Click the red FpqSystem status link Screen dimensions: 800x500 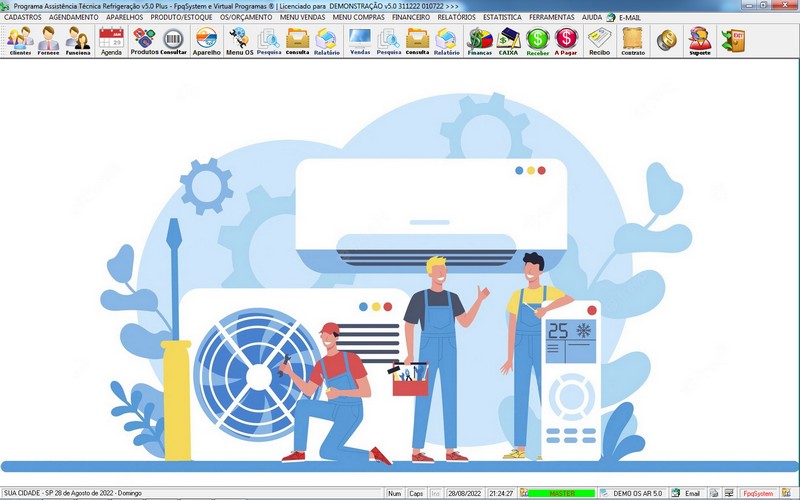pos(758,493)
